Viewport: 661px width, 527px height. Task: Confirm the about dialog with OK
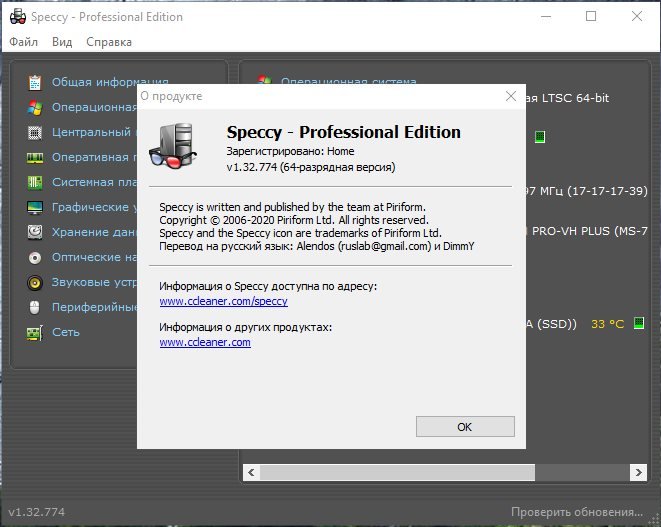pos(465,427)
